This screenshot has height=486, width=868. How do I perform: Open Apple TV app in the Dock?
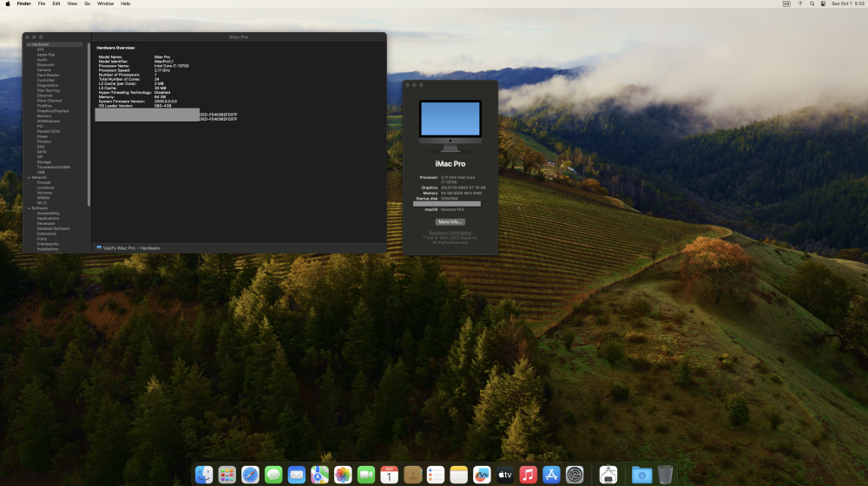pos(505,475)
